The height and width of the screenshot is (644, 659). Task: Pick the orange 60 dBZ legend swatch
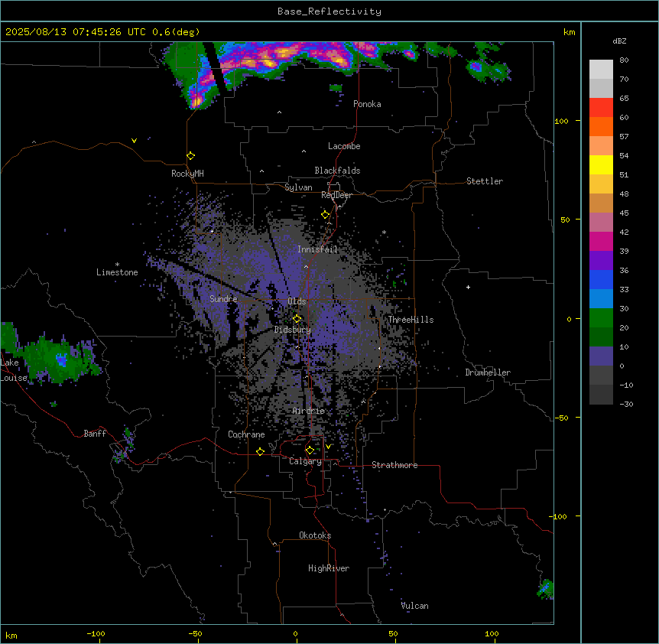(x=601, y=126)
